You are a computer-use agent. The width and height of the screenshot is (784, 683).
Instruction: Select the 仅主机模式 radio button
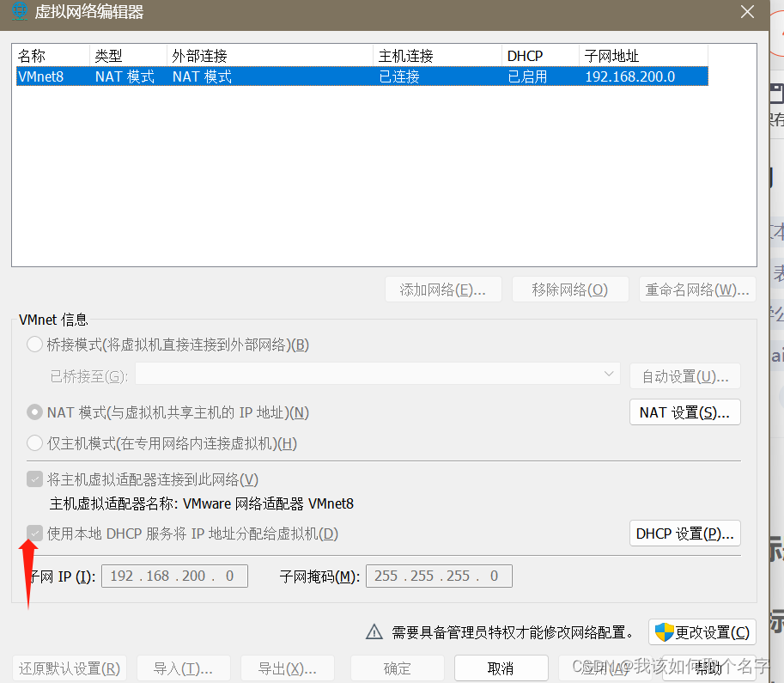(34, 443)
